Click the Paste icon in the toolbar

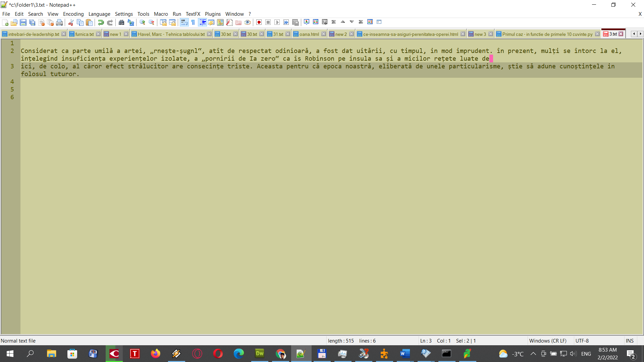[89, 22]
